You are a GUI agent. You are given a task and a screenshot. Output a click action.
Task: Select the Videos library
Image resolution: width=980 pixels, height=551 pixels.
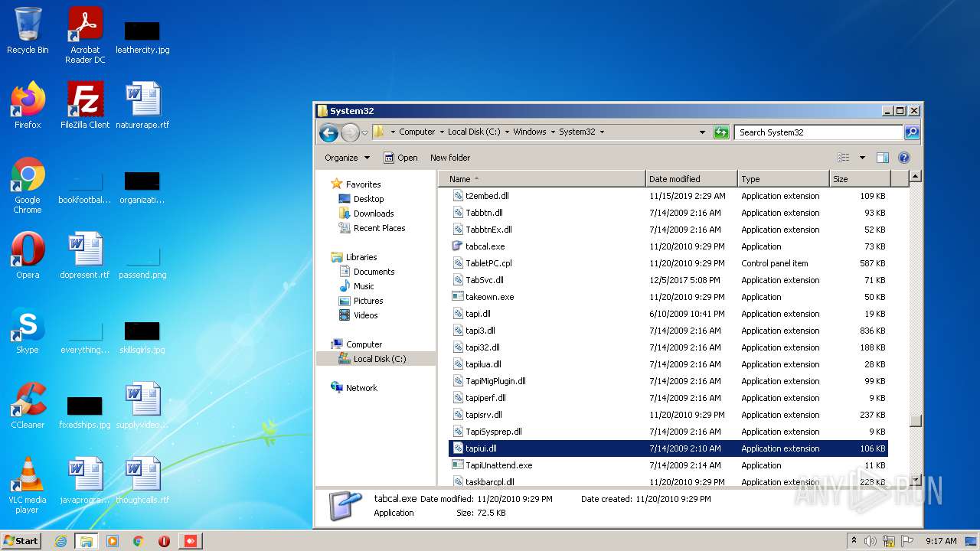(365, 315)
